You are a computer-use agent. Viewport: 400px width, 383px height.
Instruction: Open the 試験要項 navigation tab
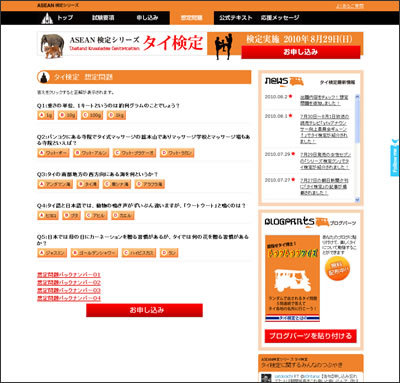click(x=103, y=18)
